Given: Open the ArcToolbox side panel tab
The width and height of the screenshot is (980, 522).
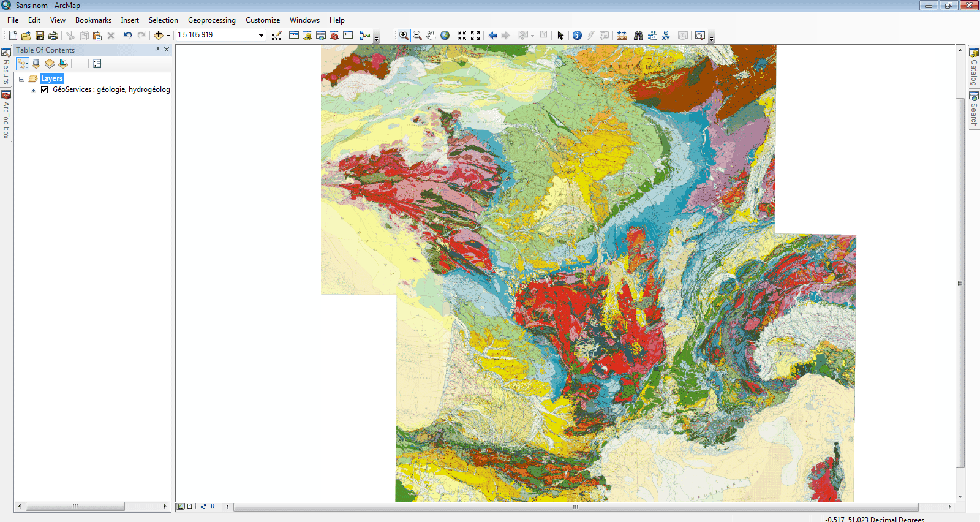Looking at the screenshot, I should (6, 115).
